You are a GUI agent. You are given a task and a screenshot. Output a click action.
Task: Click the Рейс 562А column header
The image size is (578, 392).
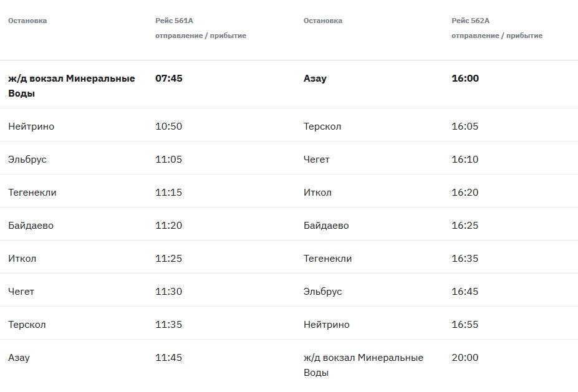click(470, 21)
